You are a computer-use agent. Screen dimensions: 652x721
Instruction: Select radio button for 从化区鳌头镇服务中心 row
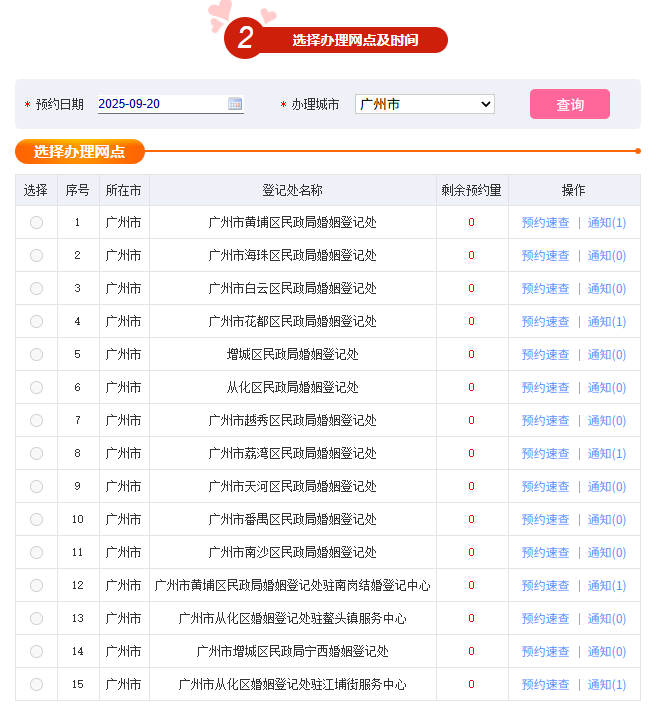click(37, 619)
